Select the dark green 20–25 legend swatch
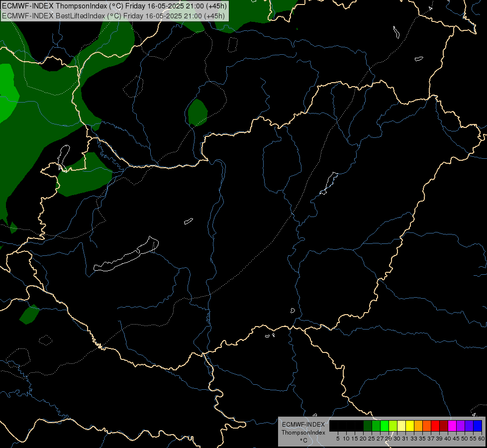 368,426
